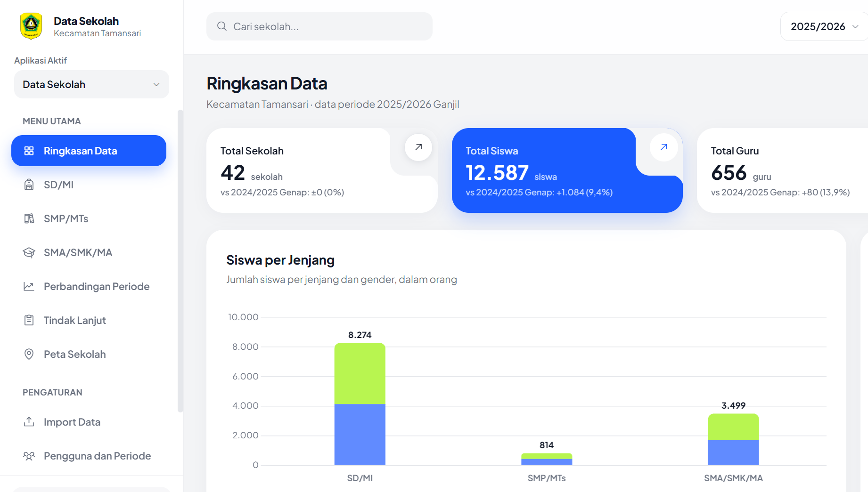Open Tindak Lanjut page
This screenshot has width=868, height=492.
(89, 320)
